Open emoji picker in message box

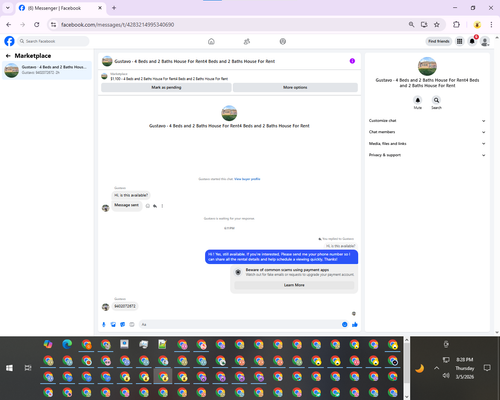pos(345,324)
